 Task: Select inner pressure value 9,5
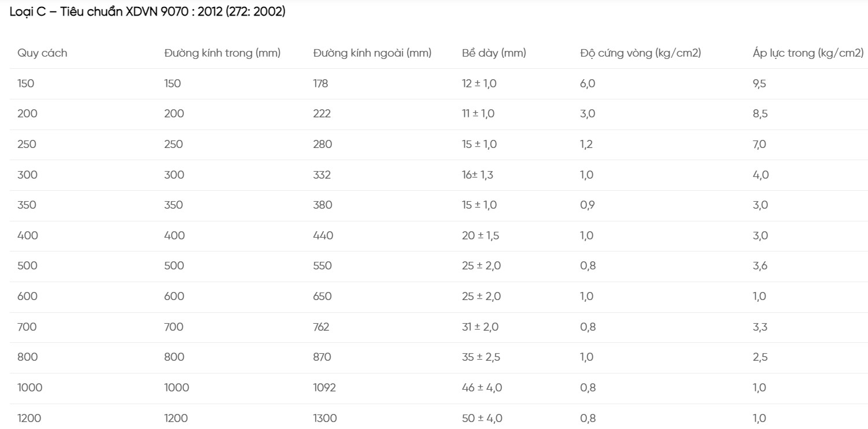(x=759, y=84)
